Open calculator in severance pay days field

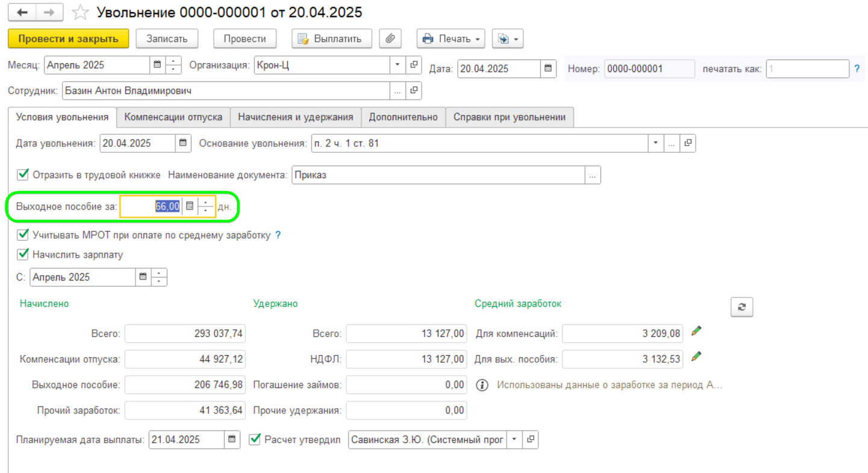(189, 206)
